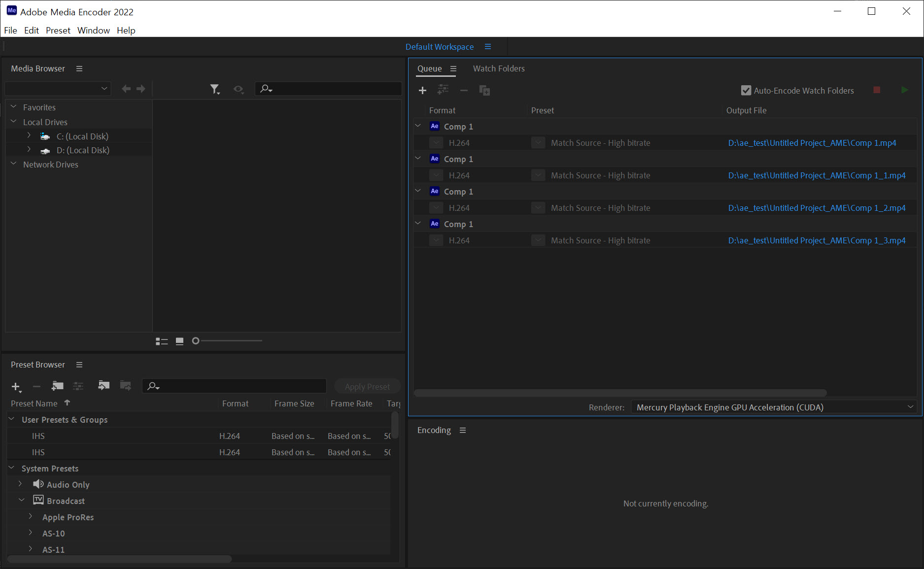Click the Delete Preset minus icon
Screen dimensions: 924x569
(36, 387)
